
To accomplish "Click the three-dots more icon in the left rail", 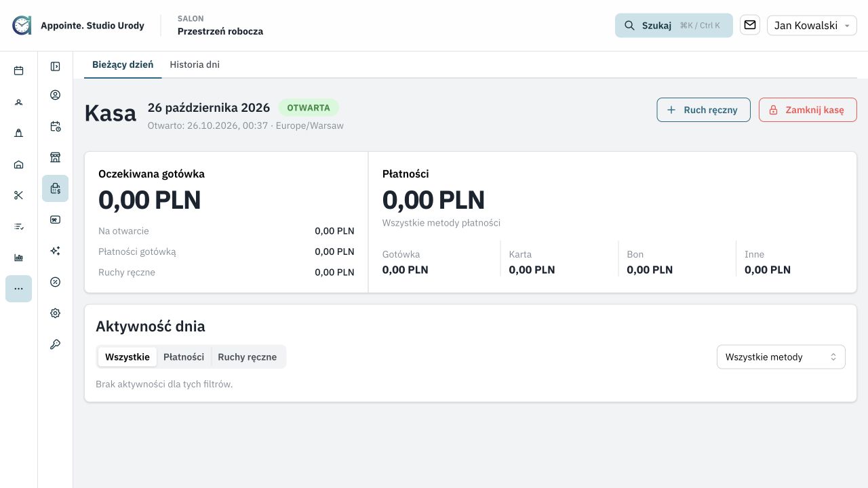I will (x=18, y=289).
